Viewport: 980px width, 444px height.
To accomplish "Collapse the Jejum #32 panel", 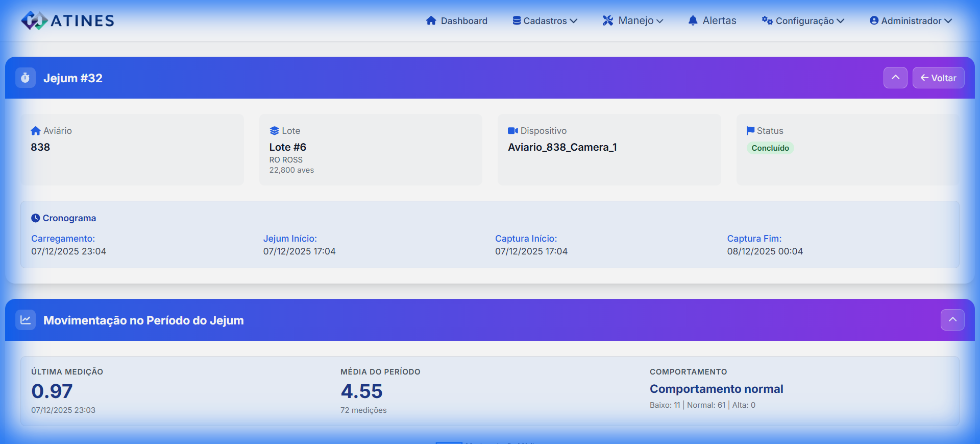I will click(x=895, y=78).
